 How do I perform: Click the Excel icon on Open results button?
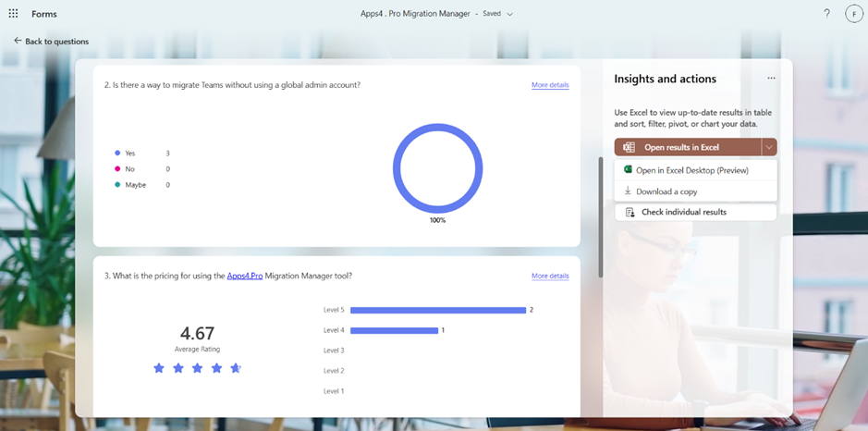pos(629,147)
